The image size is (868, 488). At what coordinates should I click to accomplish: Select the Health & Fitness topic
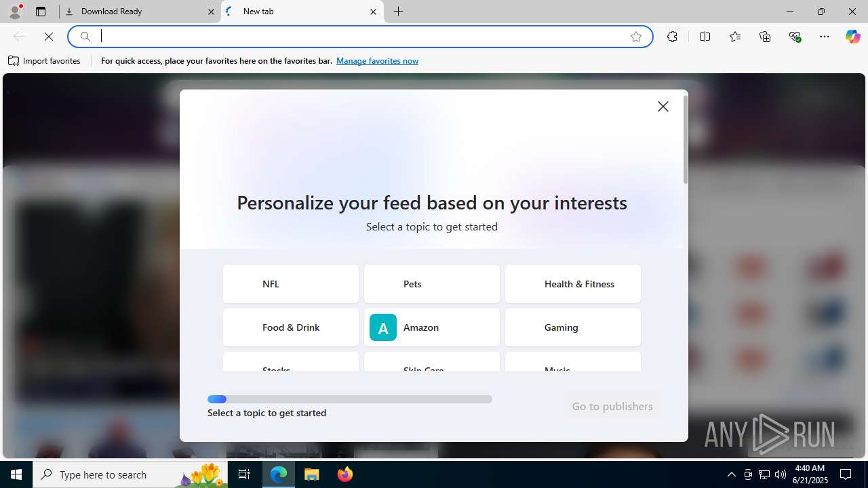tap(573, 284)
